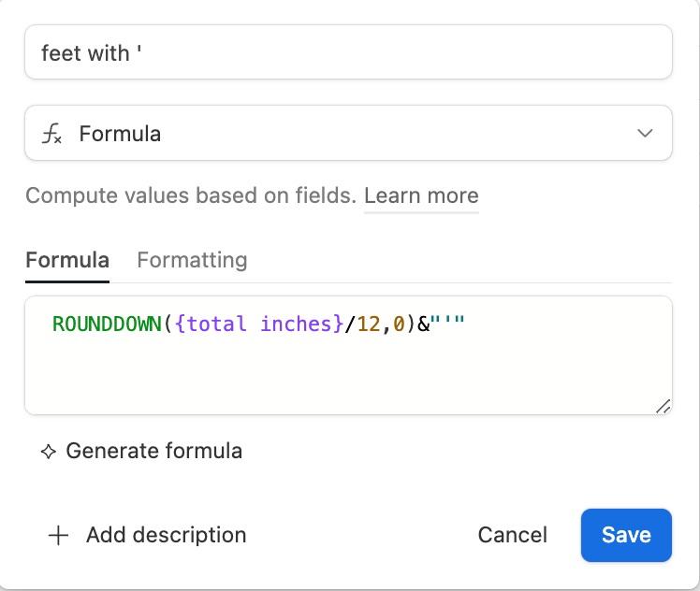700x591 pixels.
Task: Open the Formula field type dropdown
Action: [x=348, y=133]
